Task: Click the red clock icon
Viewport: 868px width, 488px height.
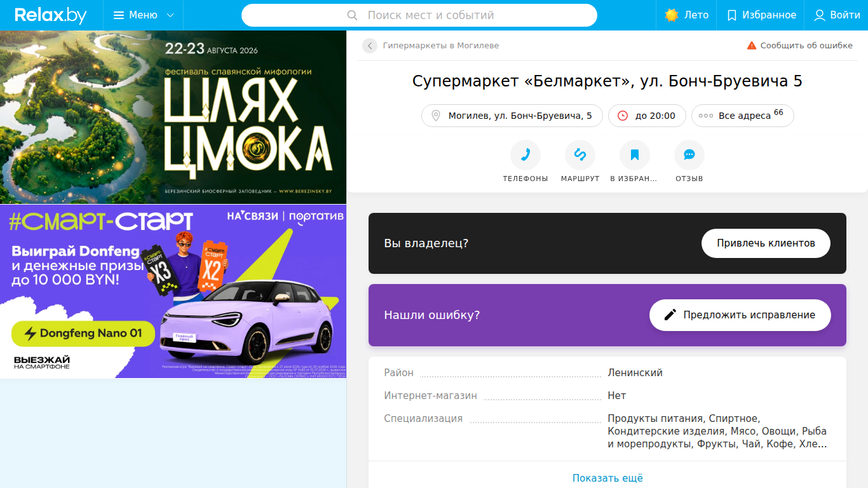Action: [623, 116]
